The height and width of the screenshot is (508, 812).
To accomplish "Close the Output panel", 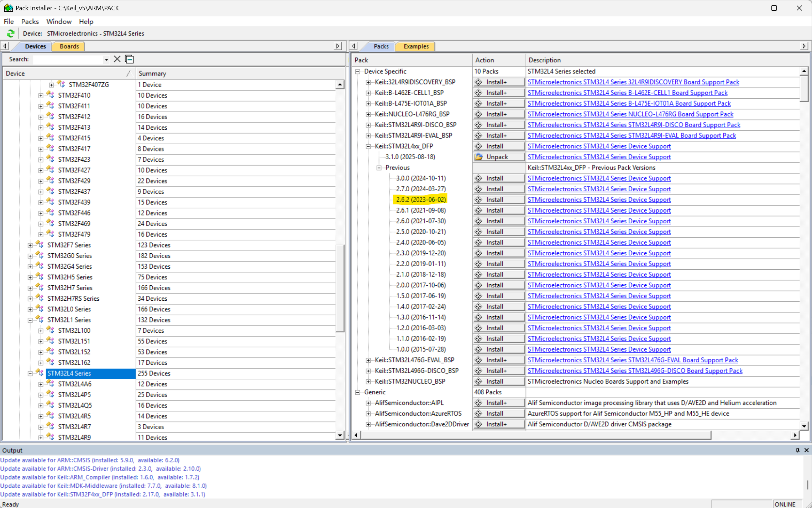I will point(807,450).
